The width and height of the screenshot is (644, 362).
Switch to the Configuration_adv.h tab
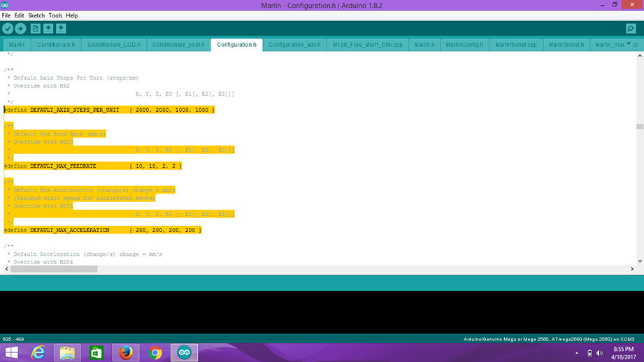pos(294,45)
